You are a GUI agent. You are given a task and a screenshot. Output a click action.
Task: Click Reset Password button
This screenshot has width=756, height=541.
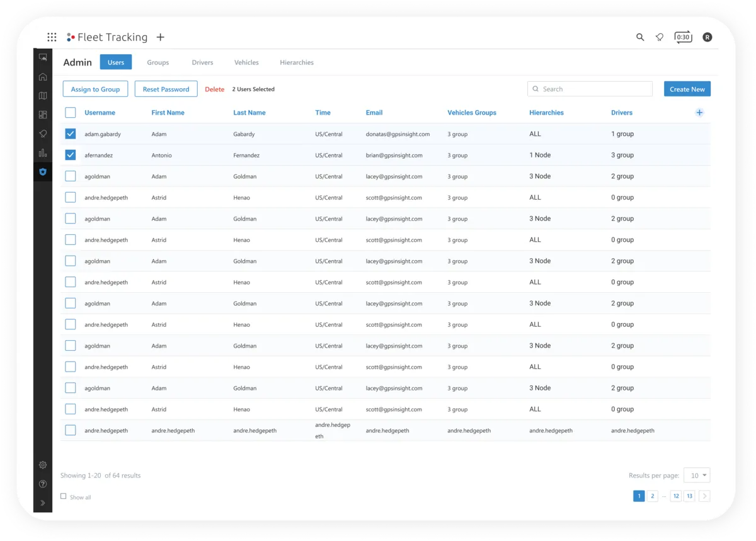(x=166, y=89)
